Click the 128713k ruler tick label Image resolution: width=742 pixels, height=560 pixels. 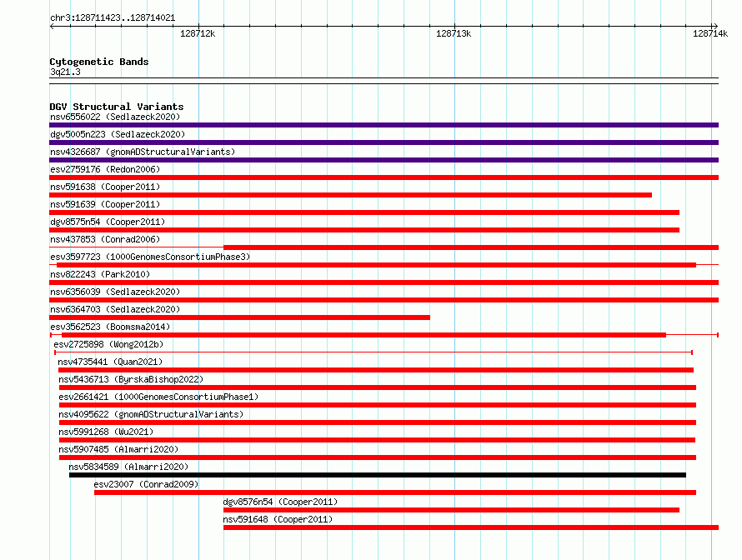pyautogui.click(x=454, y=33)
